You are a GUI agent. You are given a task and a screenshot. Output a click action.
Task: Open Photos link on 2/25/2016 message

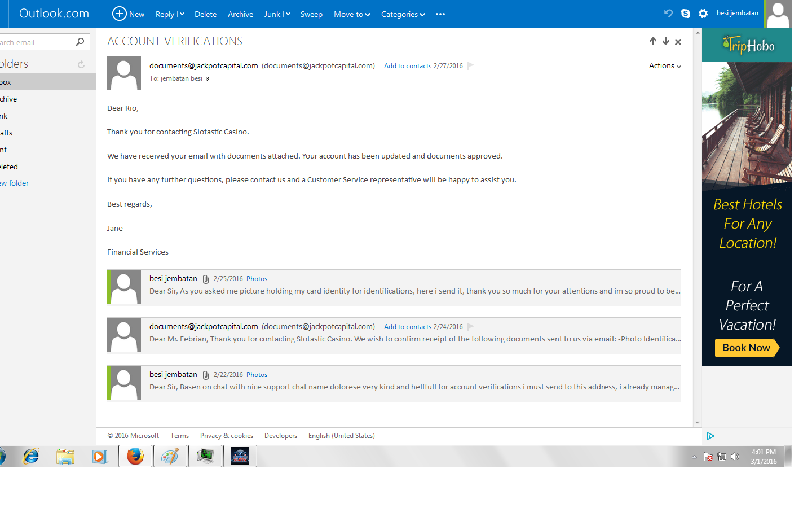tap(257, 279)
